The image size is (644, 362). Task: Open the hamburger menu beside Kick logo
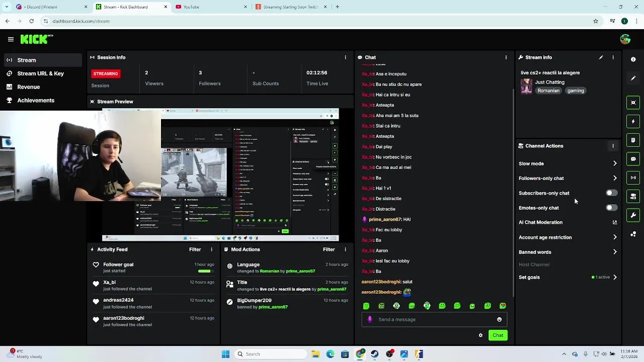click(x=11, y=39)
